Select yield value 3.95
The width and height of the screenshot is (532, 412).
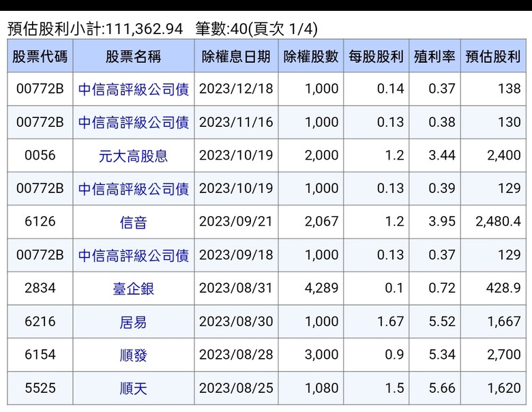coord(442,221)
